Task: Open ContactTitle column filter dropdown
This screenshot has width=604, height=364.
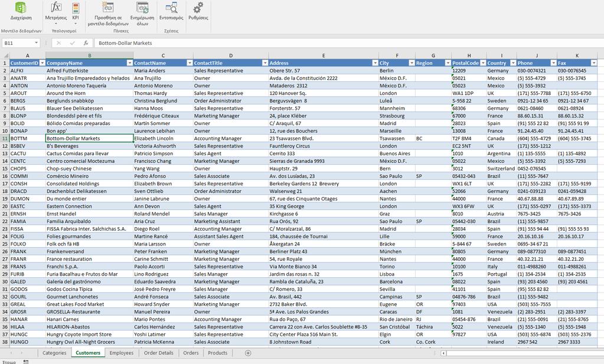Action: tap(265, 63)
